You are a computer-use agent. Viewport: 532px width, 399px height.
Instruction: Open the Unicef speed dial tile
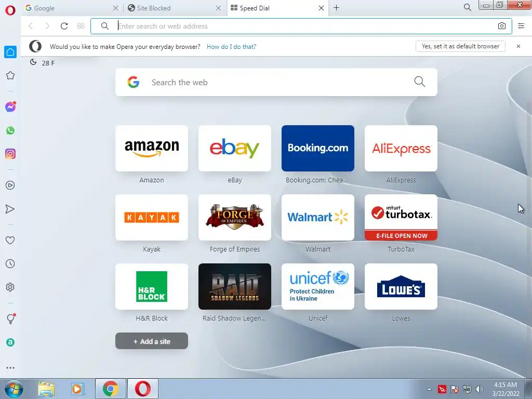318,287
